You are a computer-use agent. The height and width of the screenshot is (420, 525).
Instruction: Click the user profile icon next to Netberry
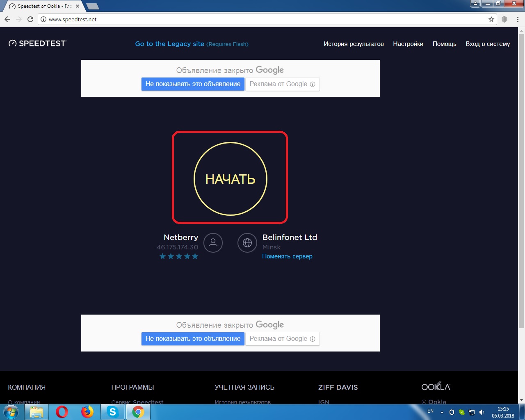213,243
